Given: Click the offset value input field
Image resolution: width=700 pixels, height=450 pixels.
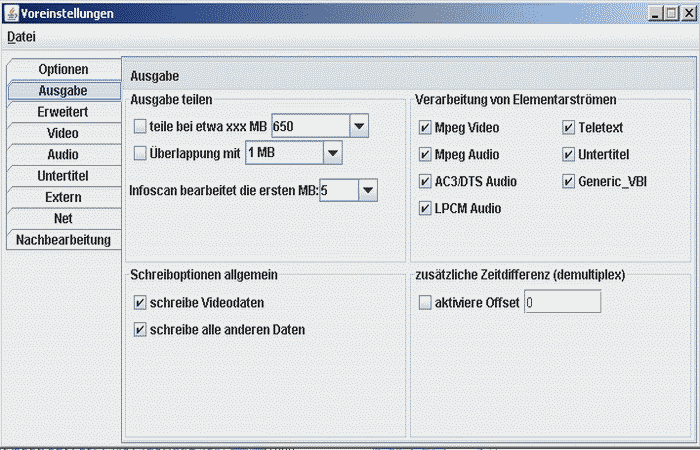Looking at the screenshot, I should pos(561,302).
